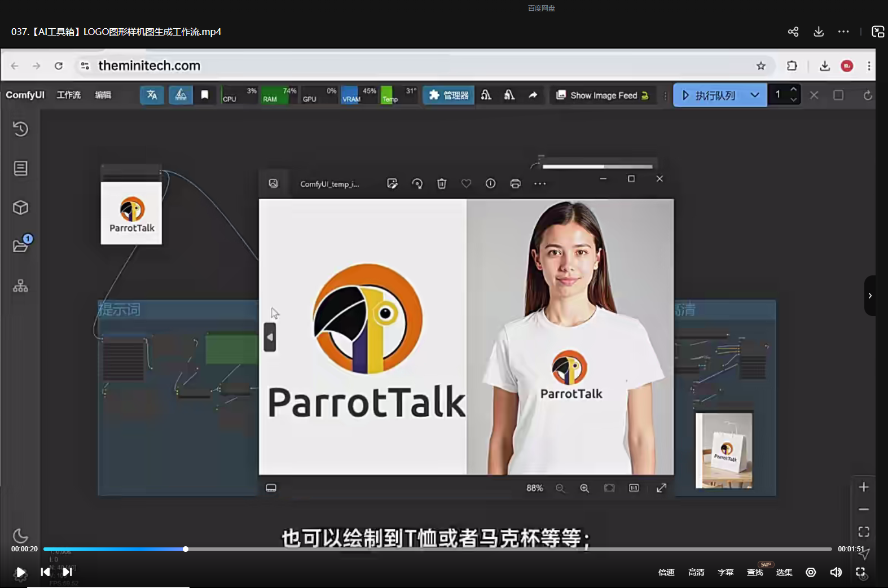The width and height of the screenshot is (888, 588).
Task: Go to the previous video
Action: pyautogui.click(x=45, y=572)
